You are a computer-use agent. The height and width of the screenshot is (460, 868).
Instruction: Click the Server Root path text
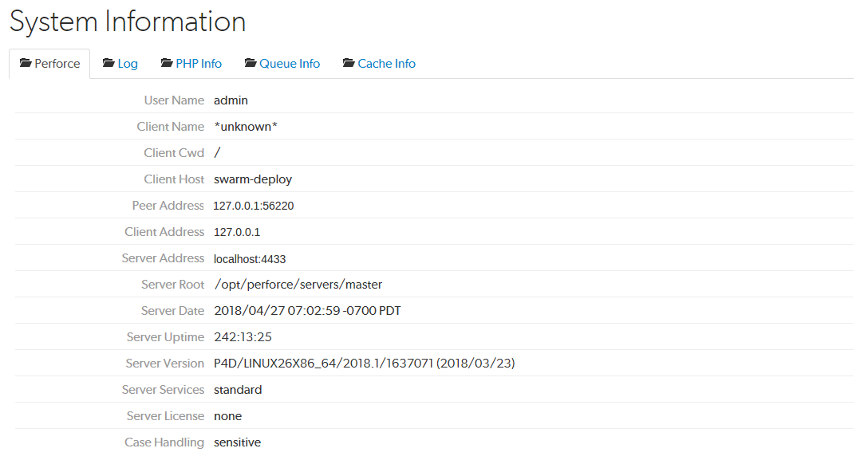[x=297, y=284]
